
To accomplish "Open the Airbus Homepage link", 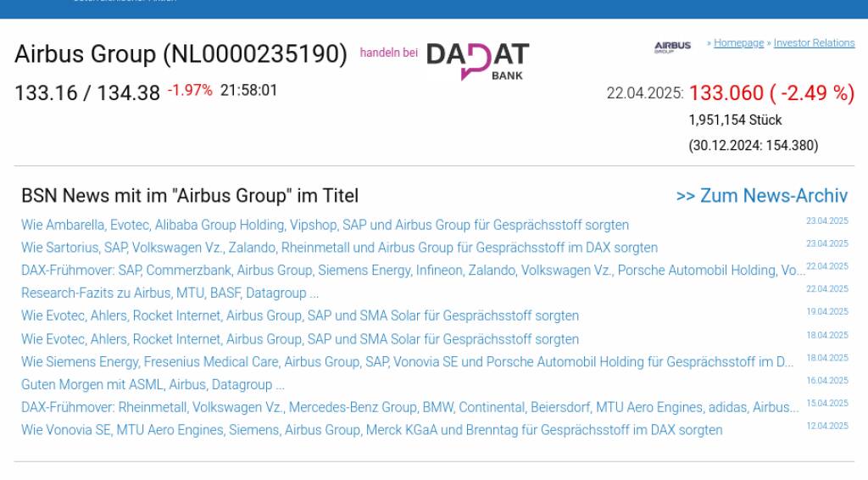I will 738,43.
